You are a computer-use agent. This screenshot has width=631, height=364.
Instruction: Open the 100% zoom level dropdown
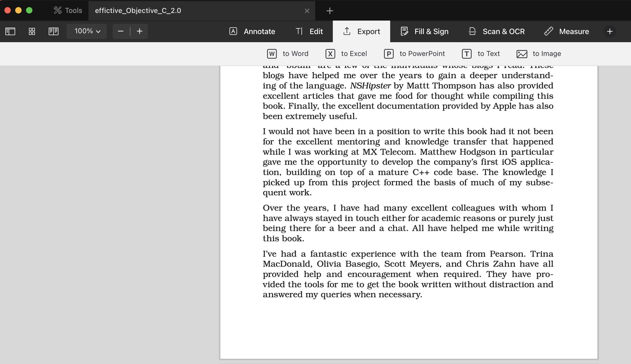coord(87,31)
